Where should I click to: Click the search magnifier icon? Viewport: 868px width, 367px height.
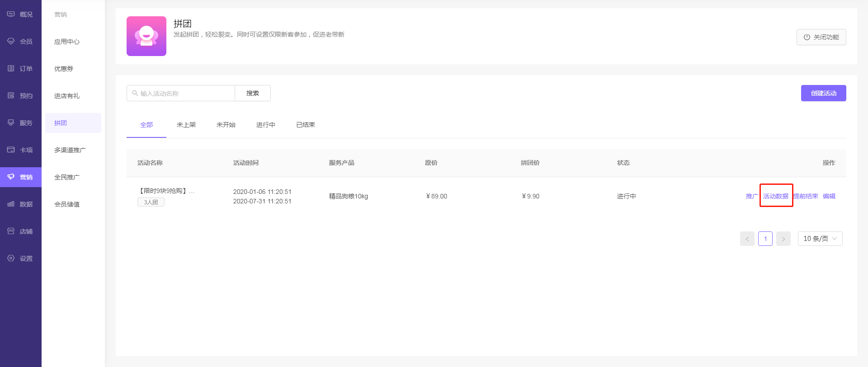point(135,93)
